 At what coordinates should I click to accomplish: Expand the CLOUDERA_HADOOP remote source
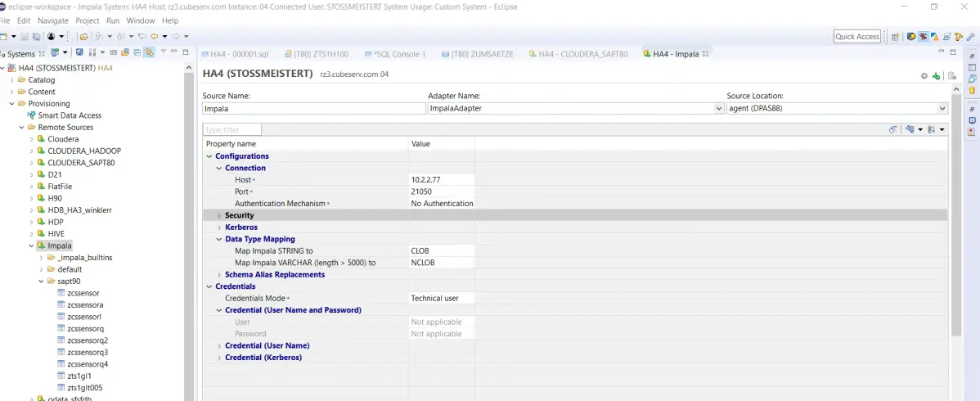point(31,151)
